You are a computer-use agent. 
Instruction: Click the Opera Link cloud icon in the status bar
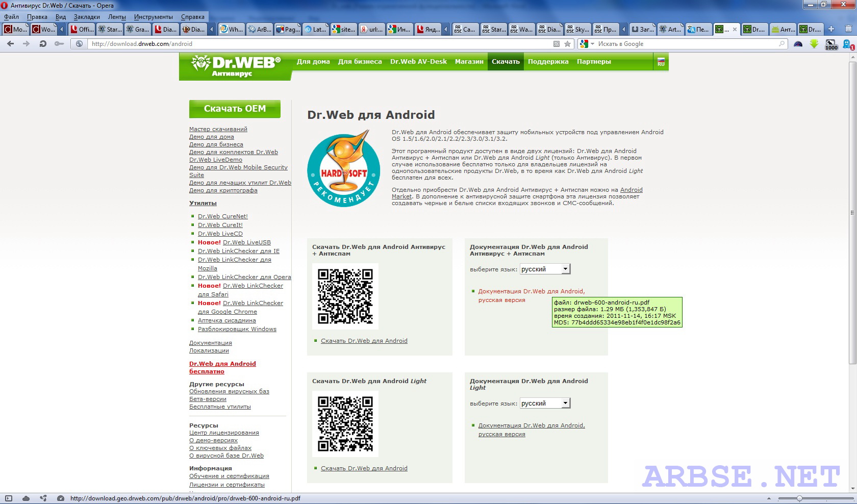pos(26,498)
